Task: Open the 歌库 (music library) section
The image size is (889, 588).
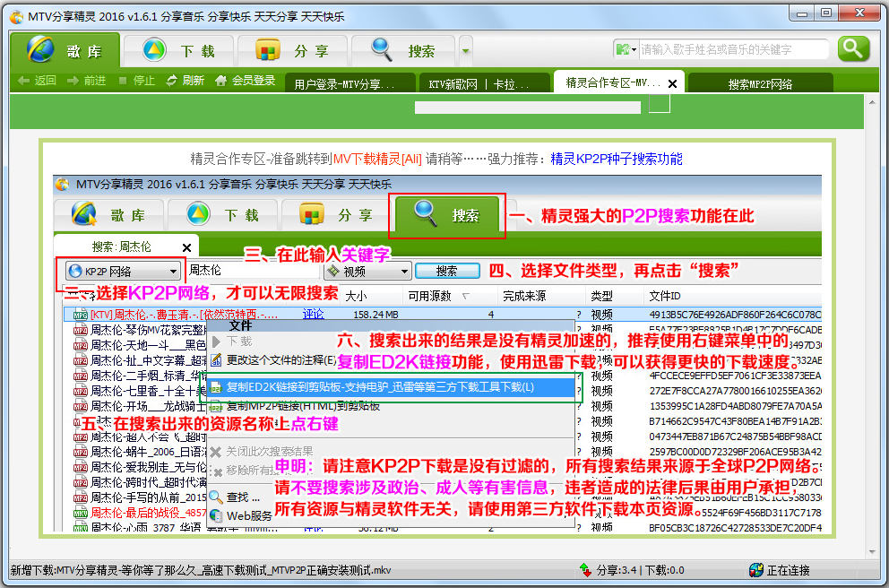Action: pyautogui.click(x=81, y=50)
